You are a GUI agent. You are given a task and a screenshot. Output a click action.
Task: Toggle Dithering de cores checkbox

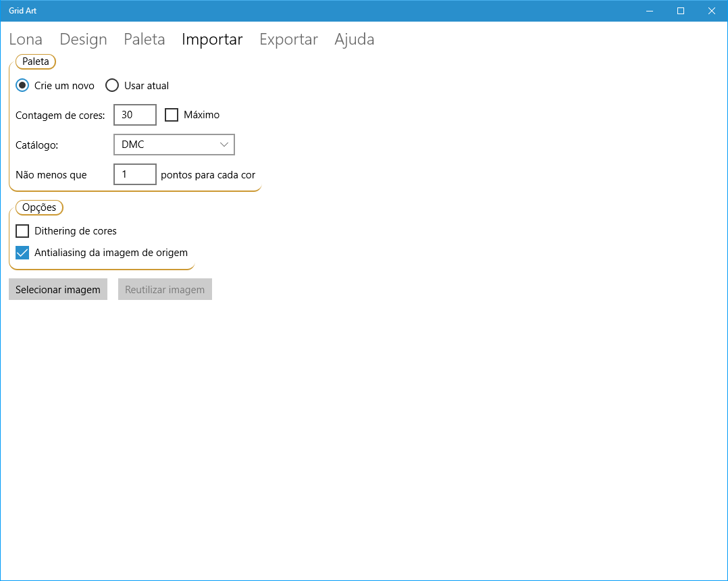22,231
